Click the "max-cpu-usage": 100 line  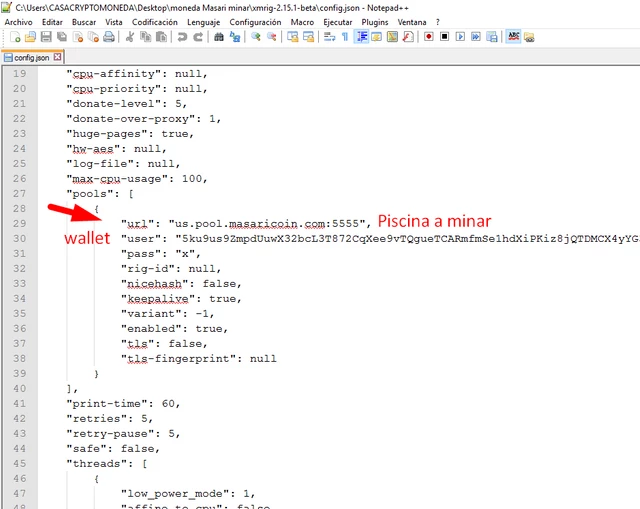(x=137, y=179)
